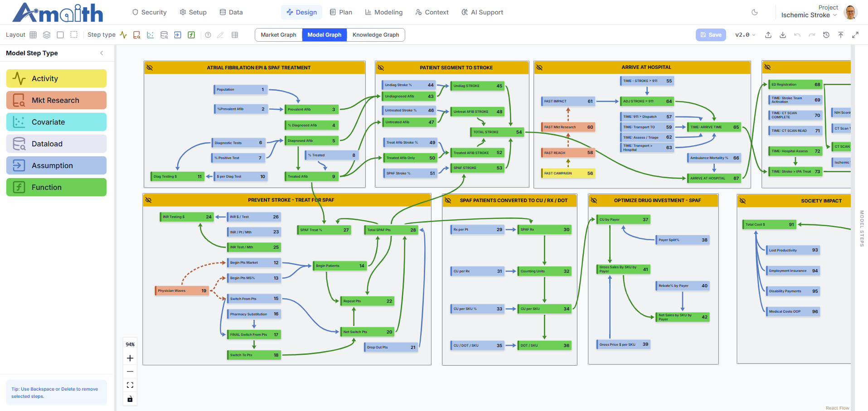Open the help question mark icon
This screenshot has height=411, width=868.
tap(208, 35)
